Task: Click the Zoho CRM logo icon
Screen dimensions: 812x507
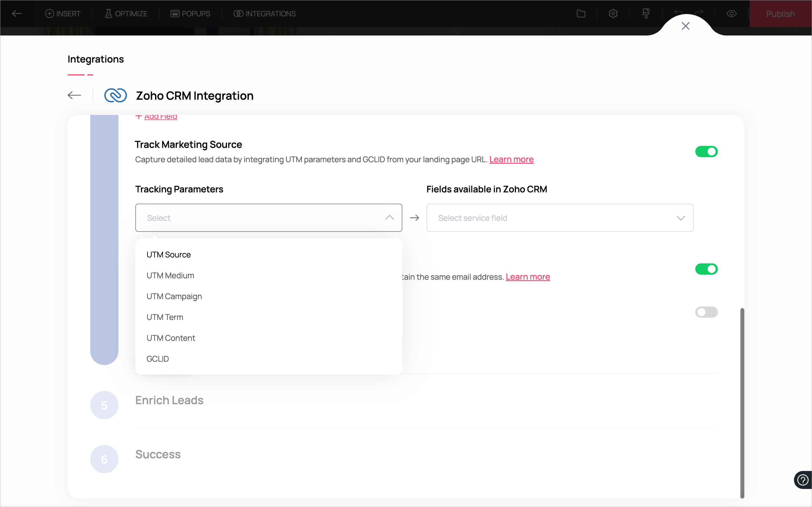Action: point(115,95)
